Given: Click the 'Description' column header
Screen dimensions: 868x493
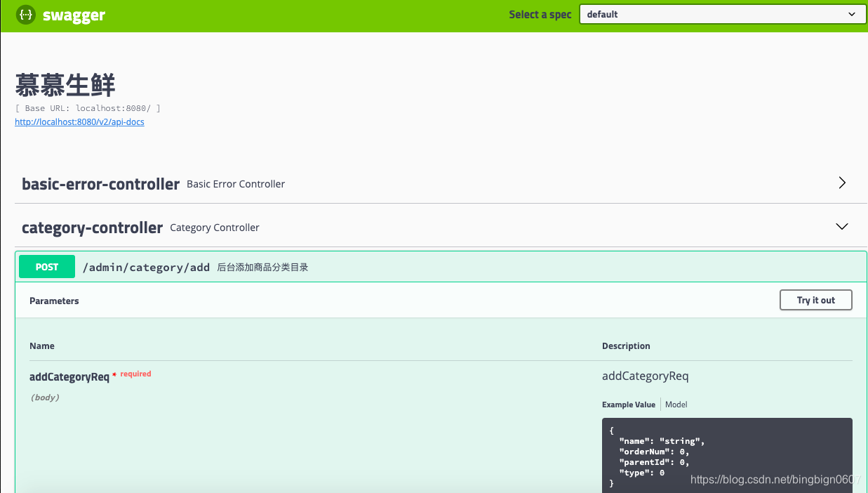Looking at the screenshot, I should [626, 346].
